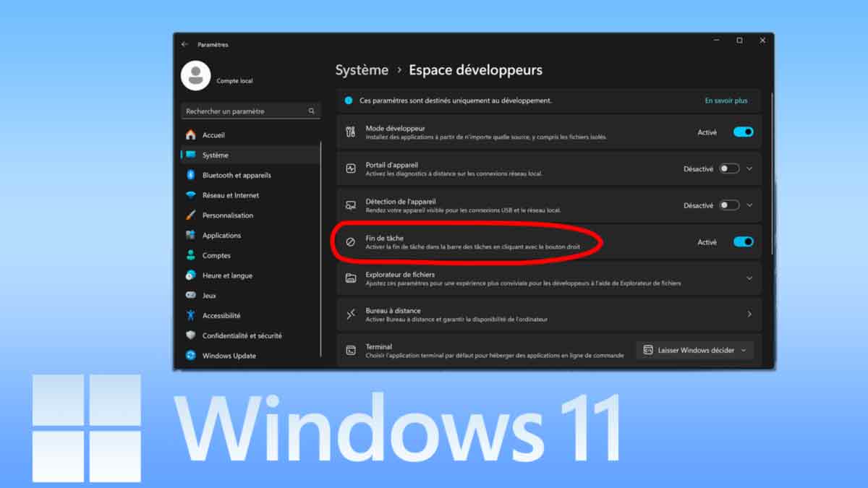Open Compte local profile
Screen dimensions: 868x488
pos(234,81)
